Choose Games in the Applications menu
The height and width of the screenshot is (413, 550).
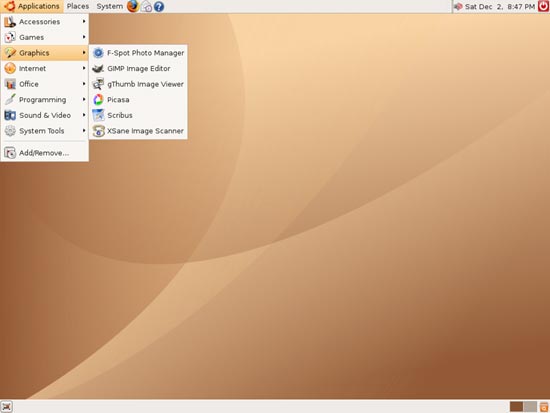click(45, 37)
